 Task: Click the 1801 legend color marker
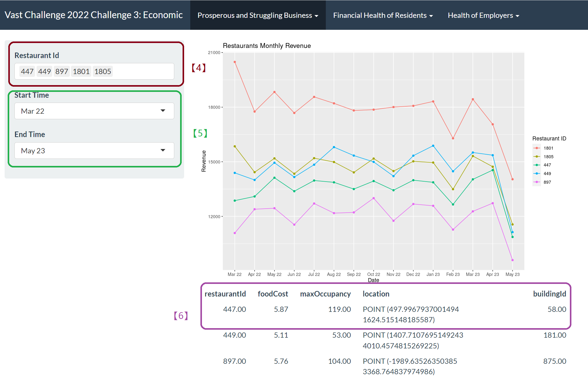pyautogui.click(x=537, y=148)
